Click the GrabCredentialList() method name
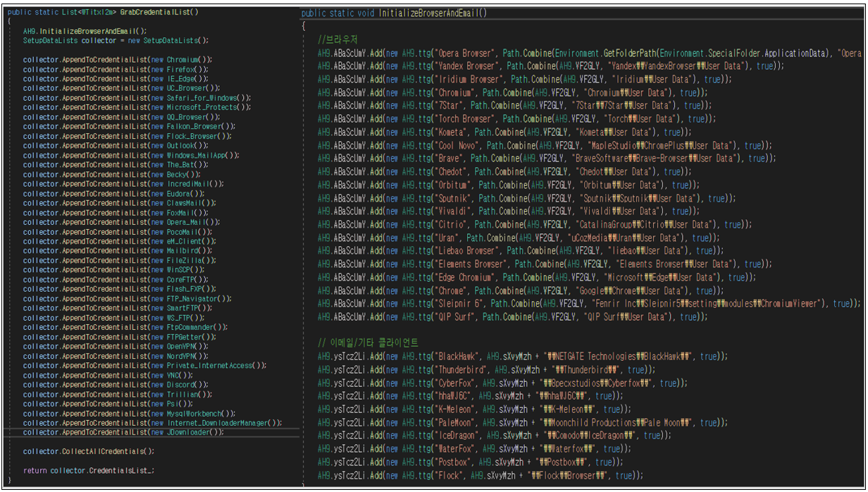The height and width of the screenshot is (492, 868). pyautogui.click(x=159, y=12)
